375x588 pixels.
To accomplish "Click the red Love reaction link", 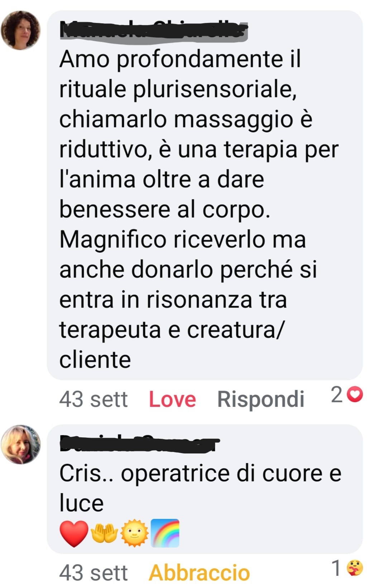I will tap(172, 399).
